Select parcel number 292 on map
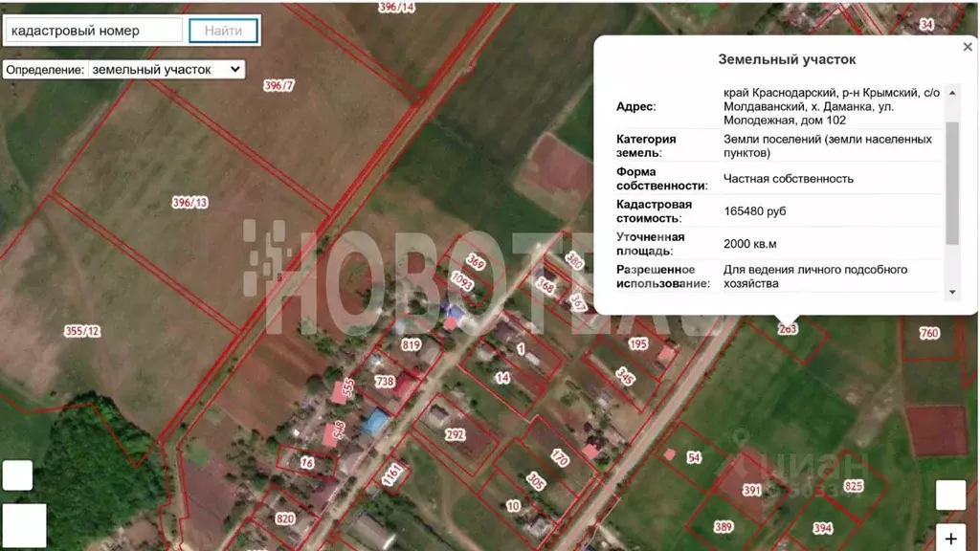 pyautogui.click(x=455, y=435)
